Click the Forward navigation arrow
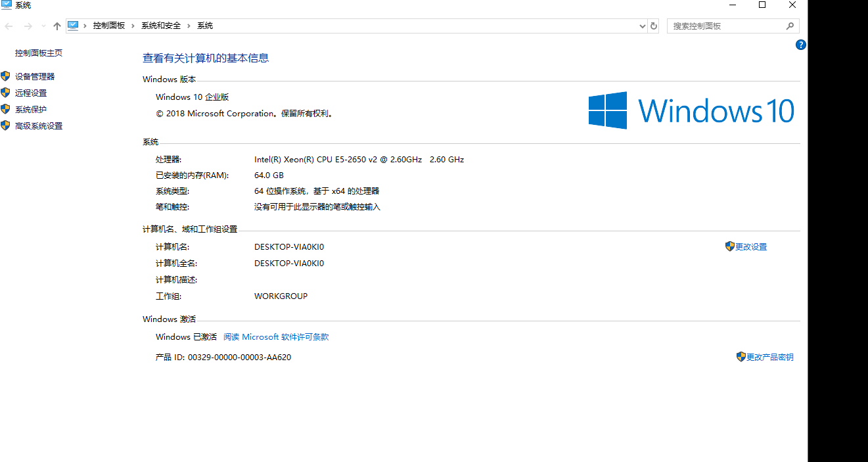 point(28,26)
